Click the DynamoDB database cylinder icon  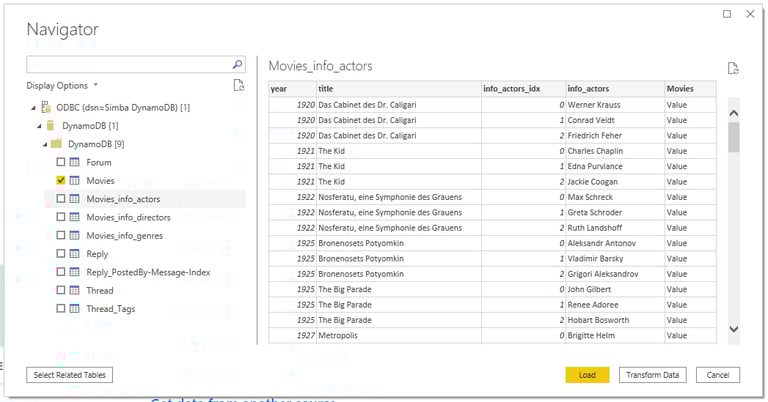[x=50, y=126]
